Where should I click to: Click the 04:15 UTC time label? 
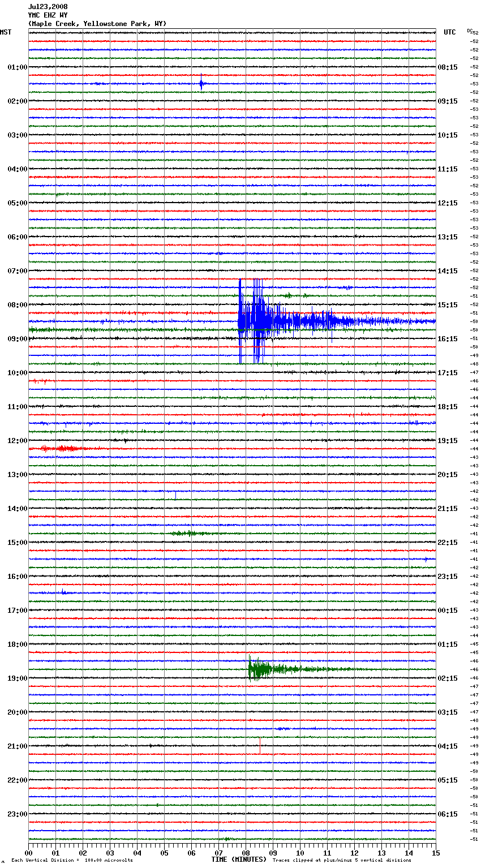point(448,746)
